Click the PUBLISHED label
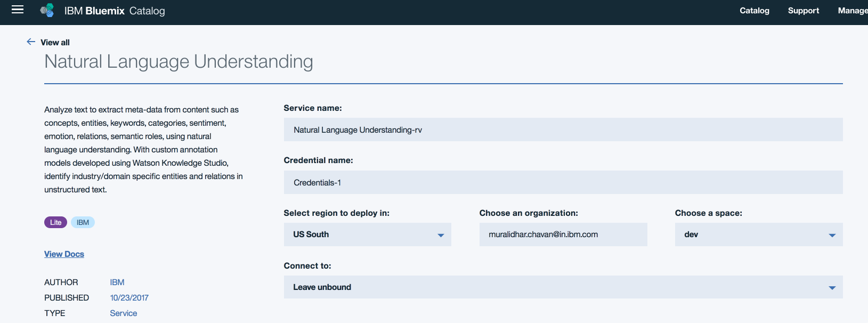The image size is (868, 323). [x=67, y=298]
